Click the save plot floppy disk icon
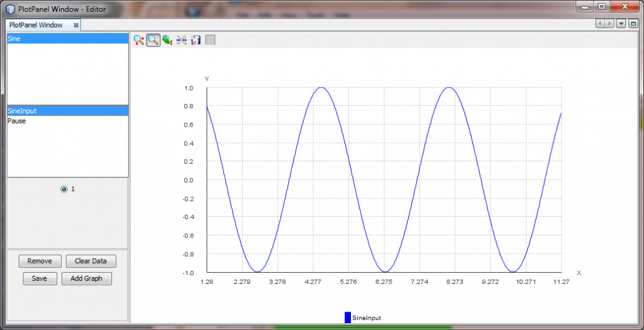Viewport: 644px width, 330px height. click(x=196, y=40)
